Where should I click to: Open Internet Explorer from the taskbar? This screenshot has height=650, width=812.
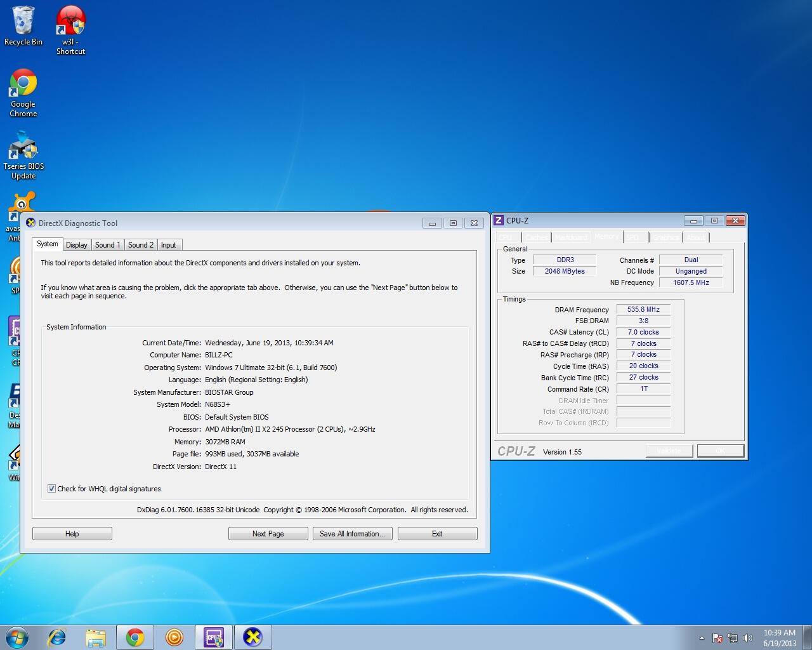(57, 637)
